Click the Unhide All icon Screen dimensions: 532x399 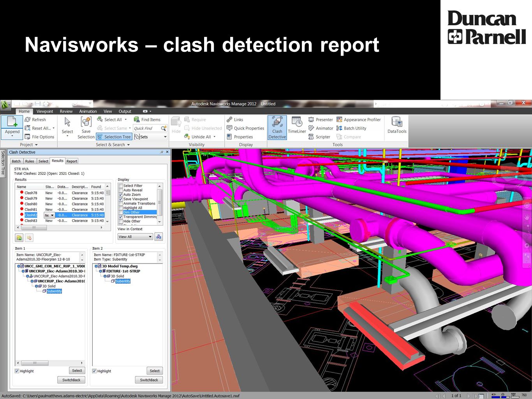click(x=187, y=137)
